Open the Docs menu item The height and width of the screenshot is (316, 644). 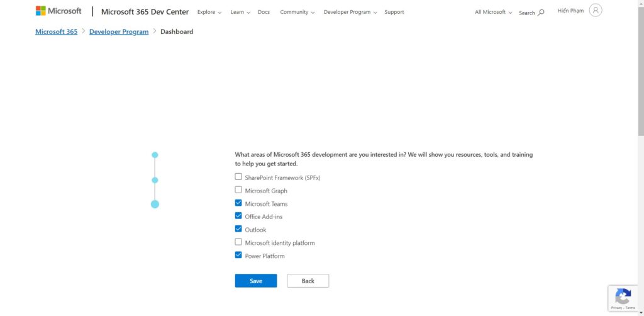264,12
